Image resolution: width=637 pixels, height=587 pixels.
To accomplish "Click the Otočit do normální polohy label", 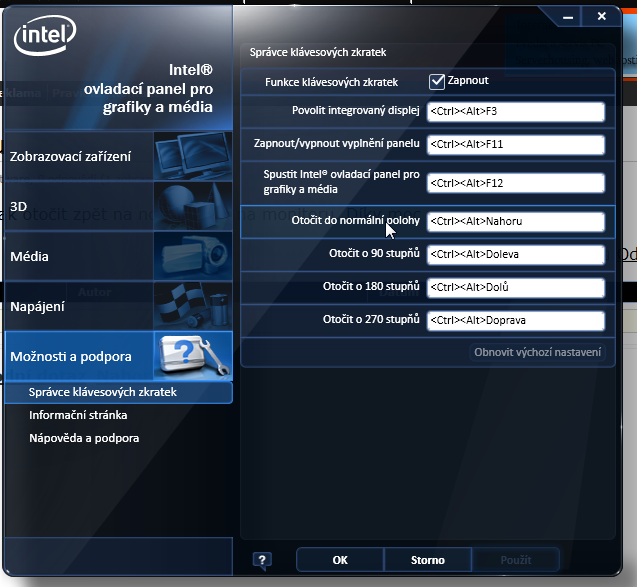I will 355,221.
